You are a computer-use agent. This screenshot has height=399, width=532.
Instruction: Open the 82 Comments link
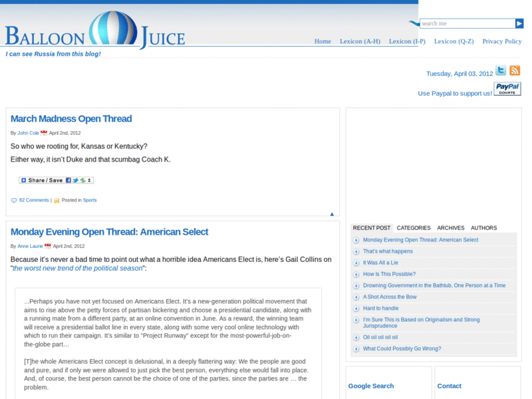(x=34, y=200)
